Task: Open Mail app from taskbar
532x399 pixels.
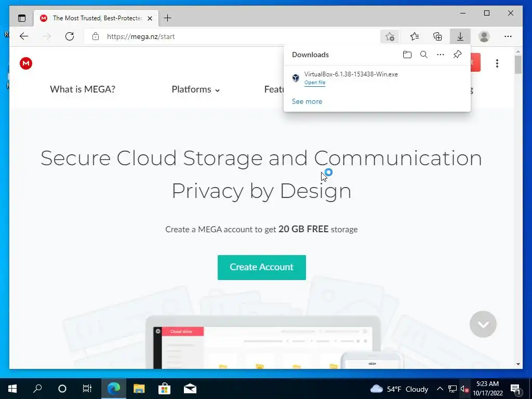Action: coord(190,389)
